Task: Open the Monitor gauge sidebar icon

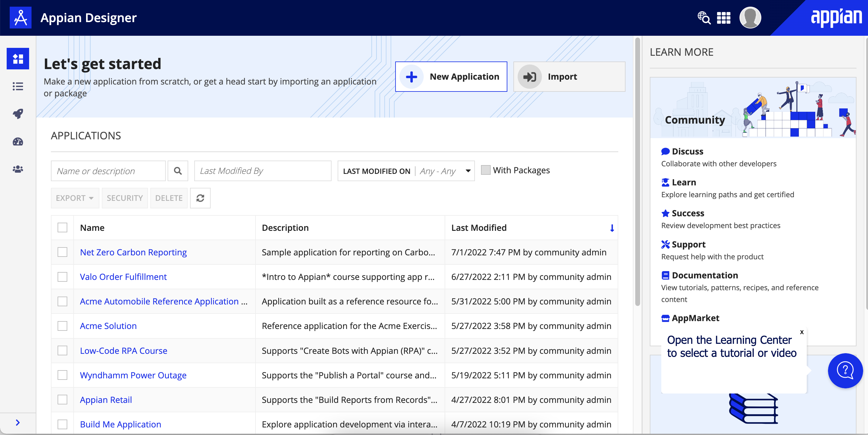Action: (18, 141)
